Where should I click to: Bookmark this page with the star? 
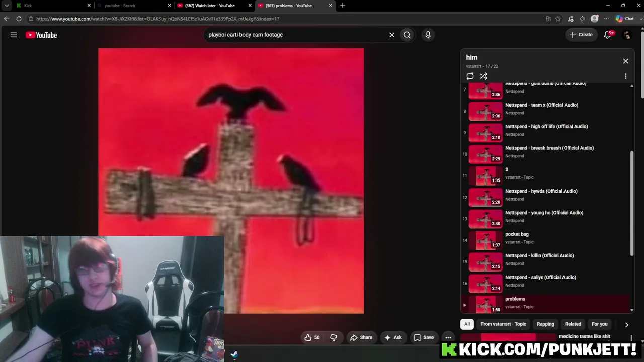coord(558,19)
